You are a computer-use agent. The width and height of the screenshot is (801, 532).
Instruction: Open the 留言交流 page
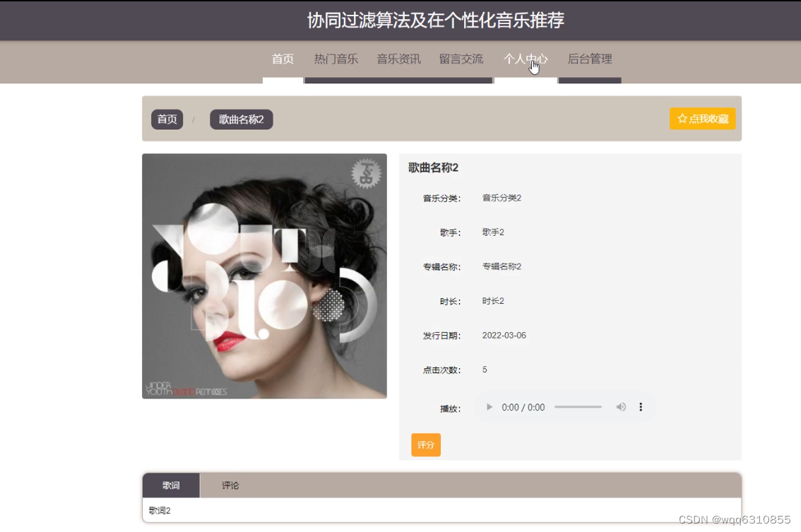click(x=461, y=59)
